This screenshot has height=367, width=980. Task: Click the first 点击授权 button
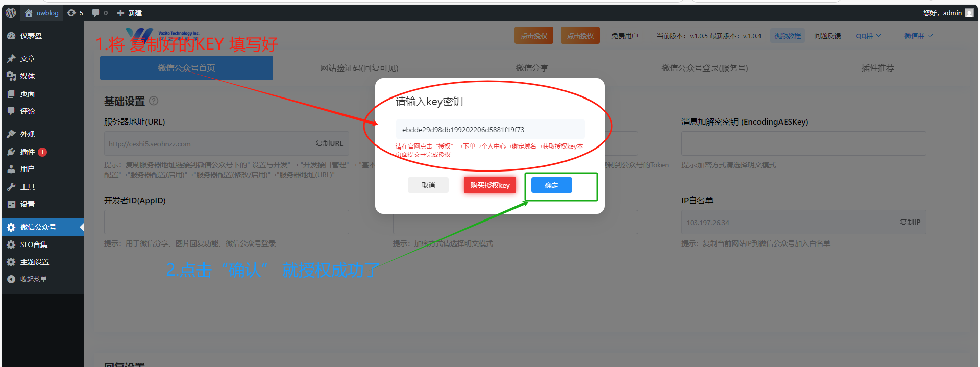point(534,36)
